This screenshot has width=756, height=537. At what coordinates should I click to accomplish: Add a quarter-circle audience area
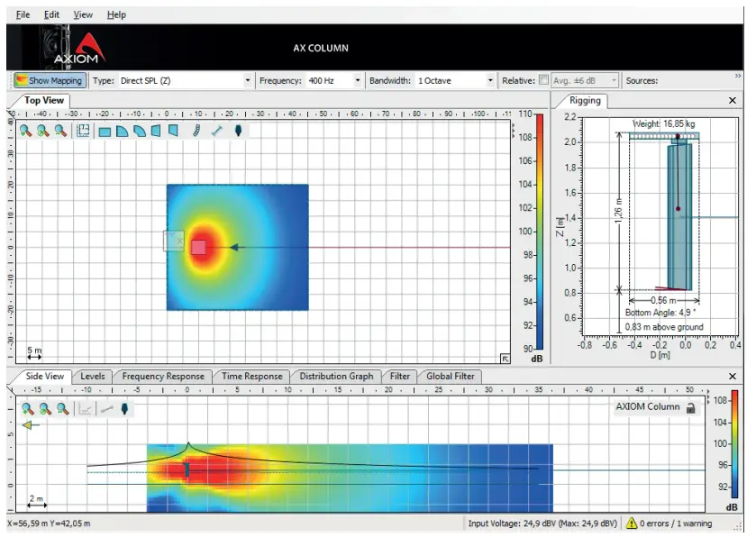click(x=122, y=132)
